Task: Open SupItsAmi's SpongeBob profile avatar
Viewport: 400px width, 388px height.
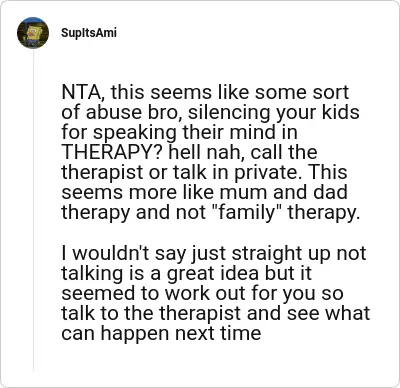Action: click(x=33, y=33)
